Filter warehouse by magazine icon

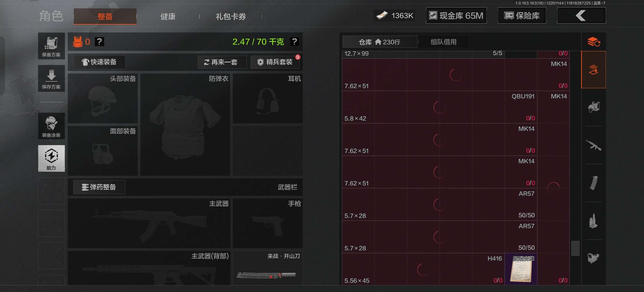coord(593,183)
